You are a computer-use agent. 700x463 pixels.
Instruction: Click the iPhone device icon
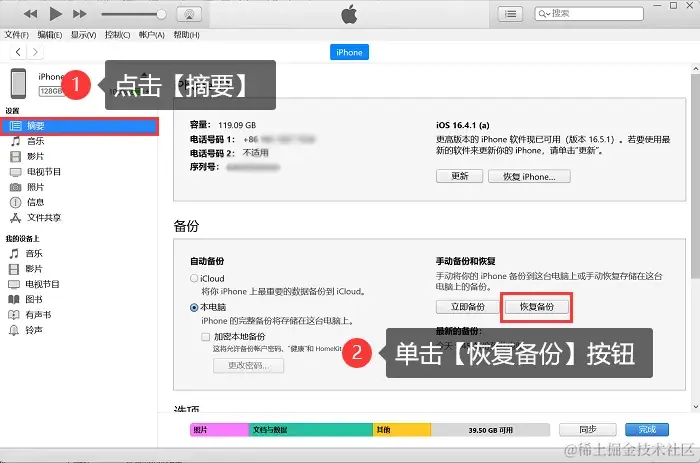pos(18,83)
